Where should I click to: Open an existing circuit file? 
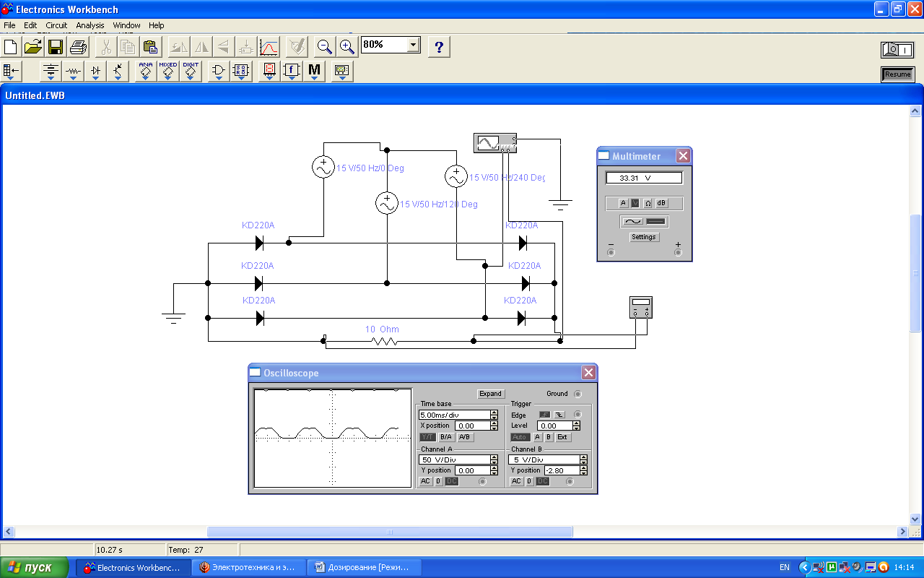point(33,48)
